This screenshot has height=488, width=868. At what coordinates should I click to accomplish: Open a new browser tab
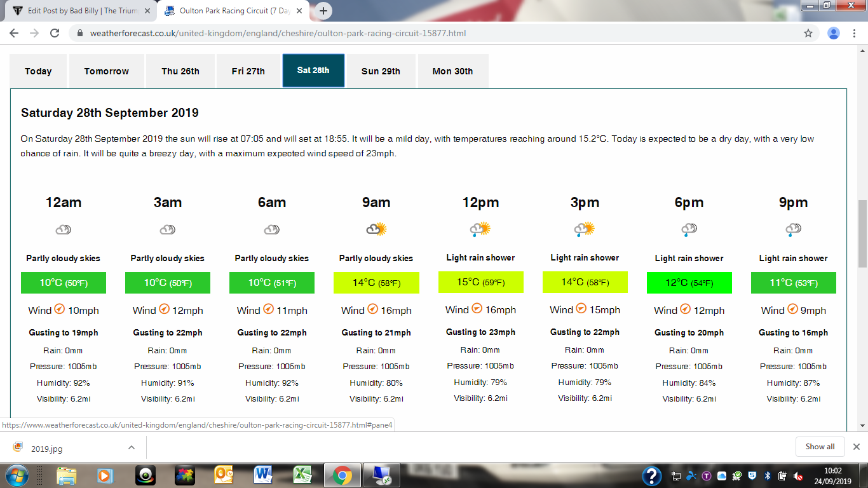323,11
